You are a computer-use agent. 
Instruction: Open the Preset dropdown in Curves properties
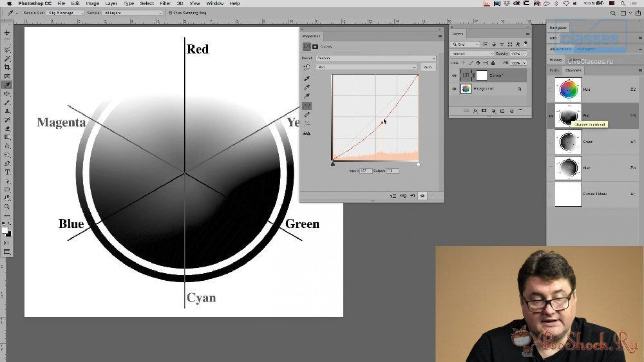[376, 58]
